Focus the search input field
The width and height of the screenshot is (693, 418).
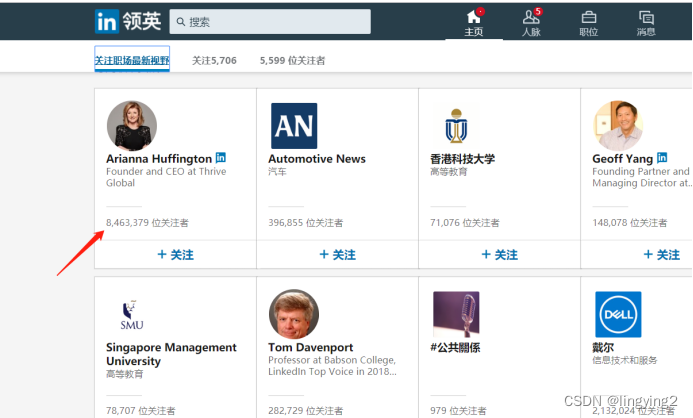pos(270,22)
